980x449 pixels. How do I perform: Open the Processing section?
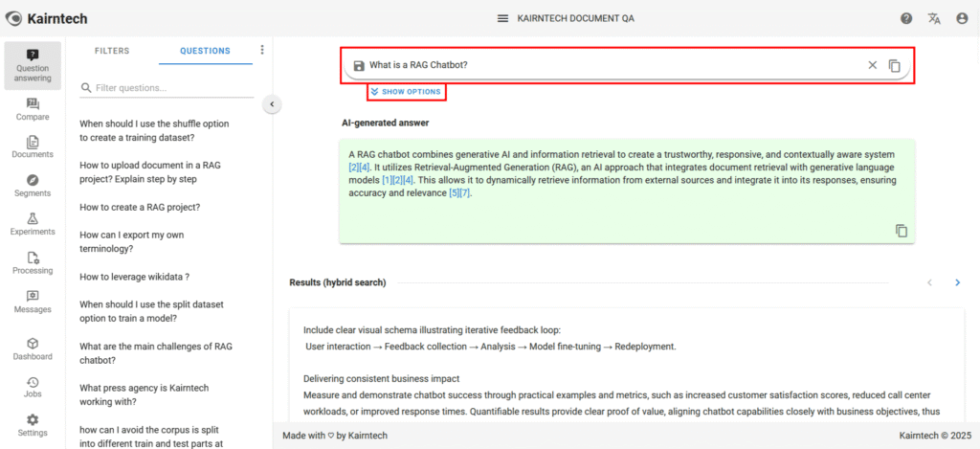pos(33,263)
